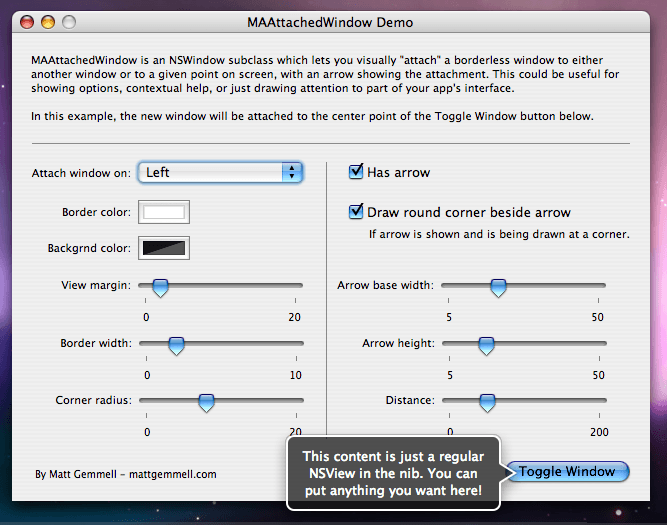Click the View margin slider thumb
Viewport: 667px width, 525px height.
(x=160, y=288)
